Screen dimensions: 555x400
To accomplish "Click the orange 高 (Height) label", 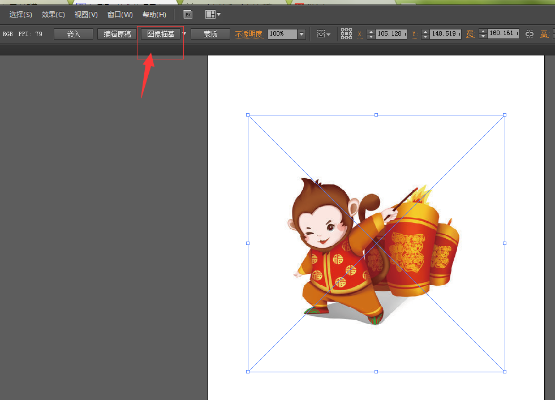I will click(544, 34).
